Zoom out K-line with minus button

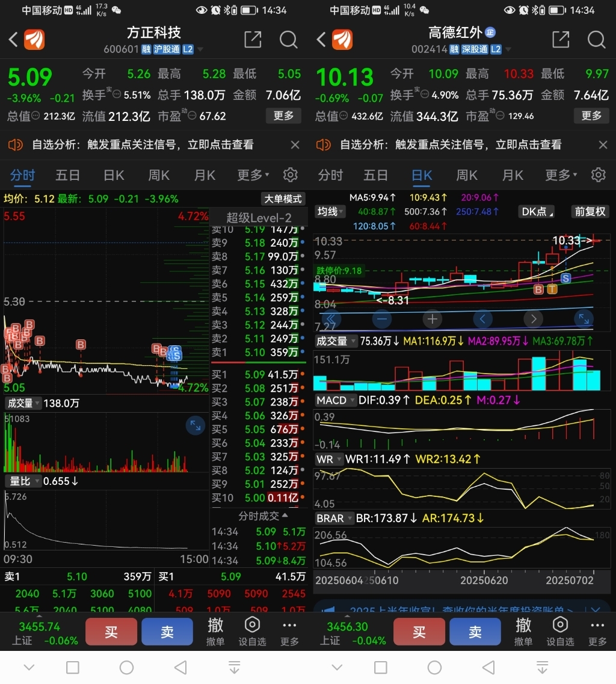(382, 319)
